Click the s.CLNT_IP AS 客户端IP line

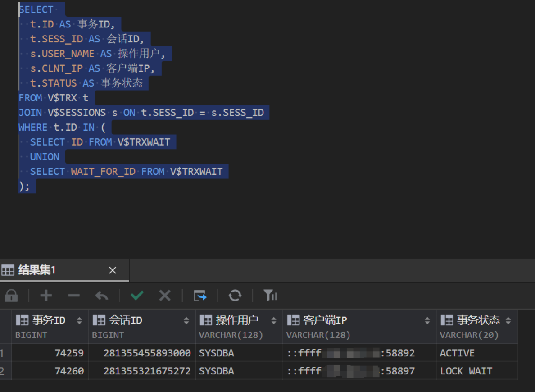[x=92, y=68]
